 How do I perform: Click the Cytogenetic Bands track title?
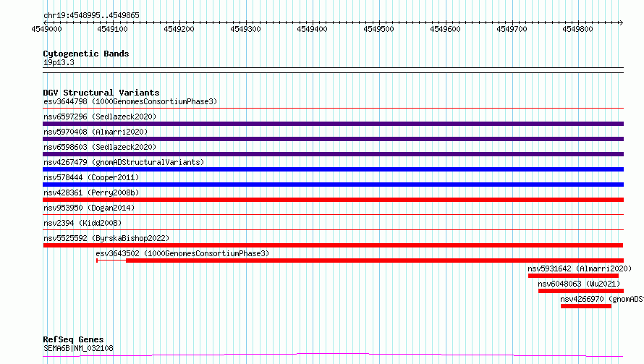pos(86,54)
